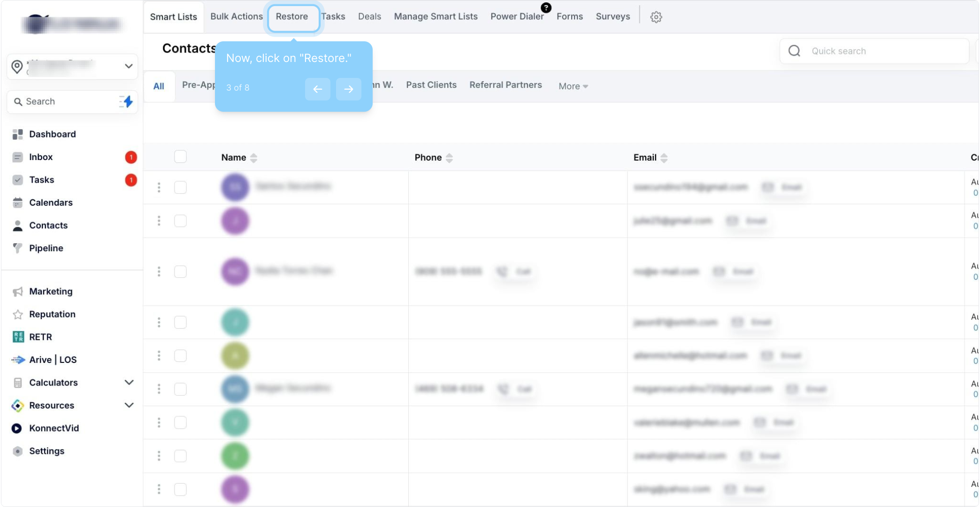Open the More smart lists dropdown
This screenshot has width=980, height=507.
click(x=573, y=86)
